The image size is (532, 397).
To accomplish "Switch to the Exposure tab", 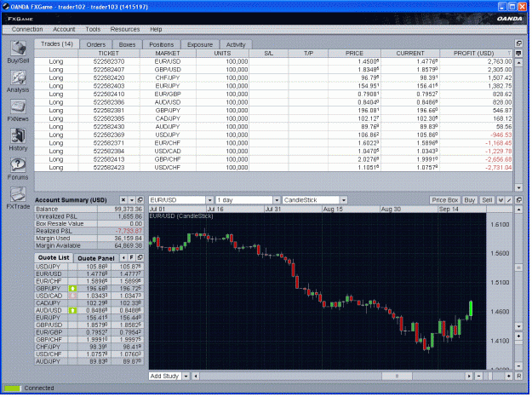I will (200, 44).
